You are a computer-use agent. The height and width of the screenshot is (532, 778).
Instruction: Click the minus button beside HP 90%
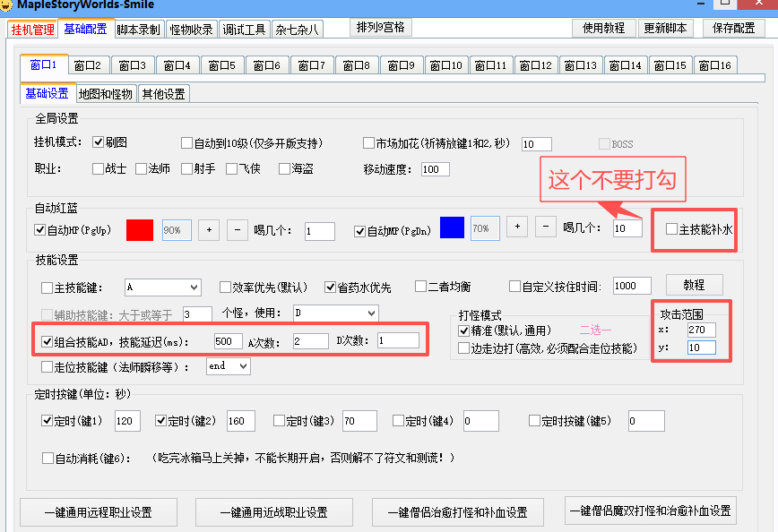(237, 230)
